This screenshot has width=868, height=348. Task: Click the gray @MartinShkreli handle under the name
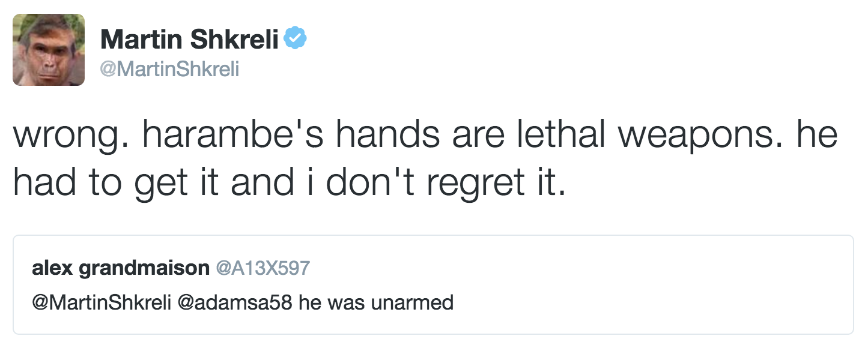point(170,70)
